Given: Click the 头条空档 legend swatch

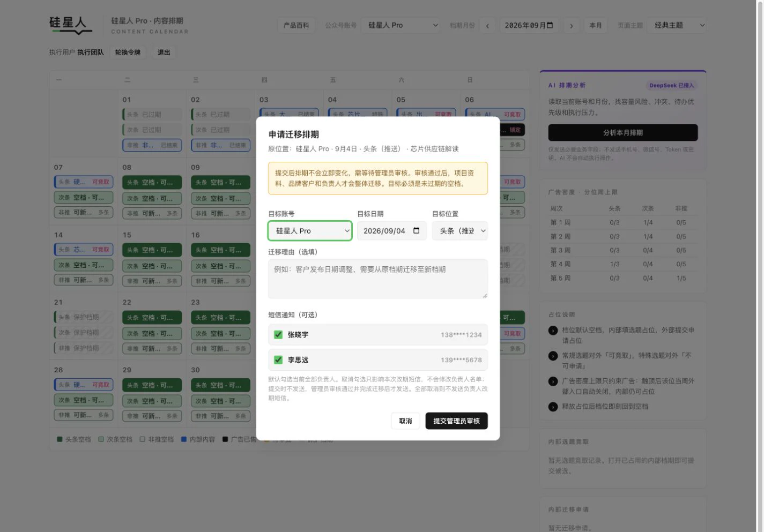Looking at the screenshot, I should (60, 439).
